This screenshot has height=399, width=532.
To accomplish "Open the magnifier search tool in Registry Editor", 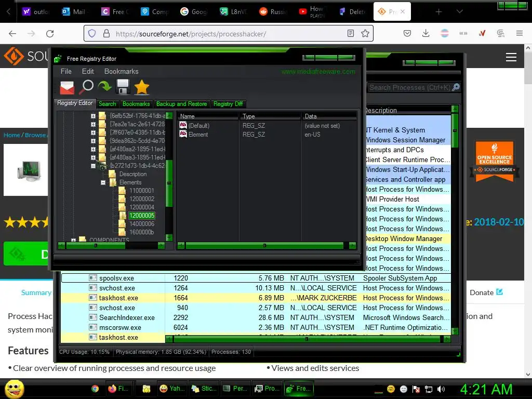I will pos(87,87).
